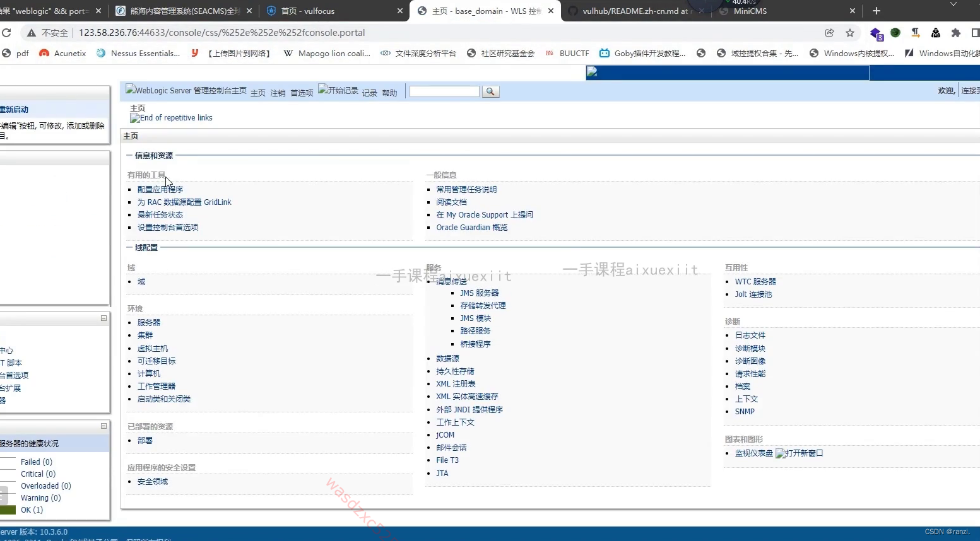Click the Warning (0) server health entry
Screen dimensions: 980x541
point(41,498)
